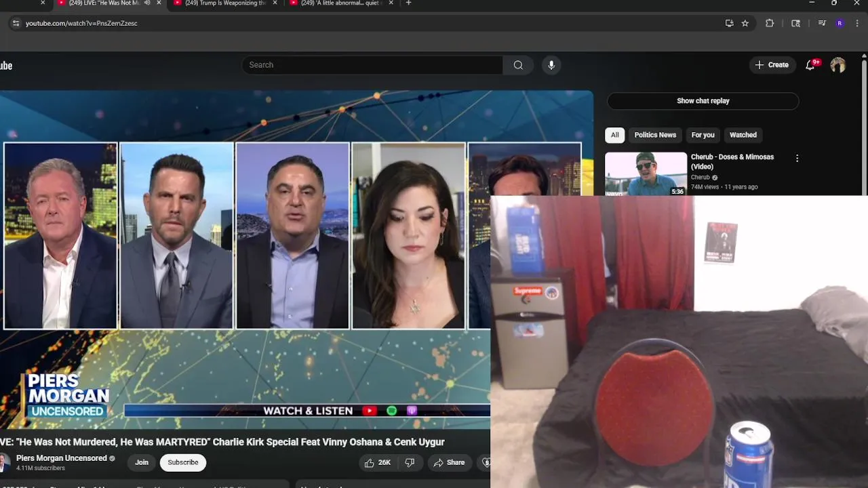
Task: Select the All filter chip
Action: (x=614, y=135)
